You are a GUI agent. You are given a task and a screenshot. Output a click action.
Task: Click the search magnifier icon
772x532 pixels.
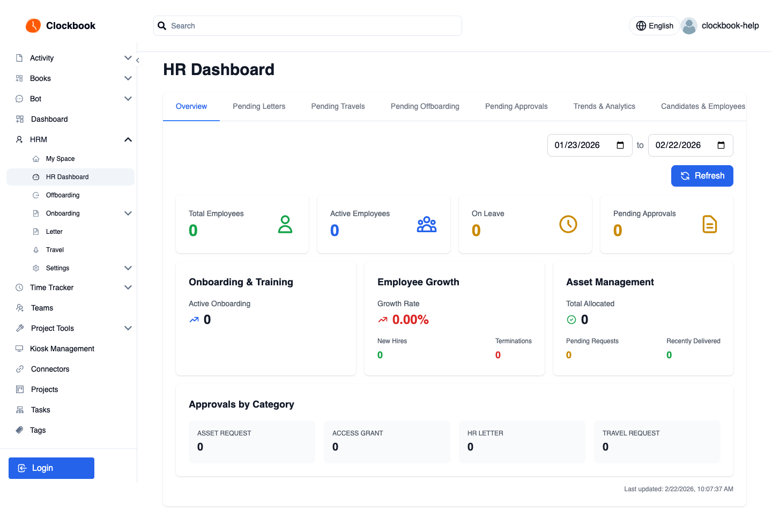click(x=162, y=26)
